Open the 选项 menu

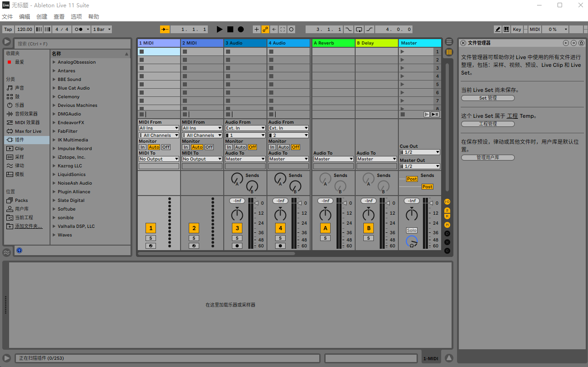point(76,17)
